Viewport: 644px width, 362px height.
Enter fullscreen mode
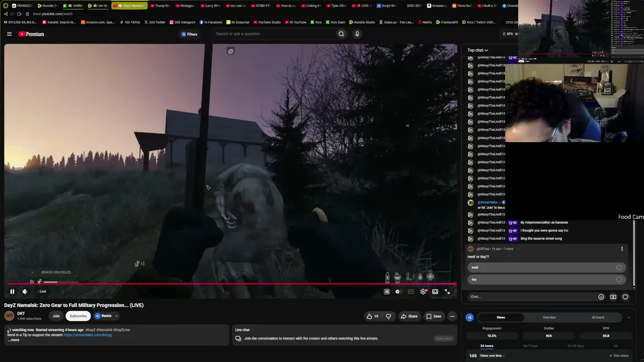447,292
